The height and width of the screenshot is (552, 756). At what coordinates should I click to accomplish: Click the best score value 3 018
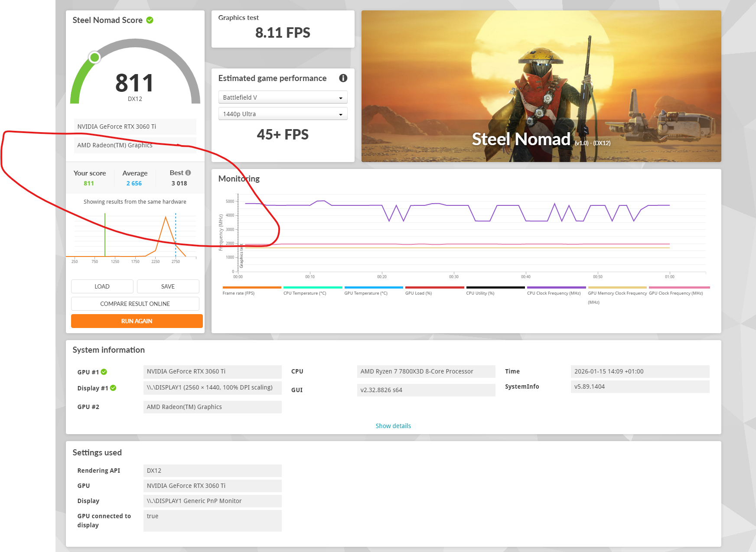point(179,183)
